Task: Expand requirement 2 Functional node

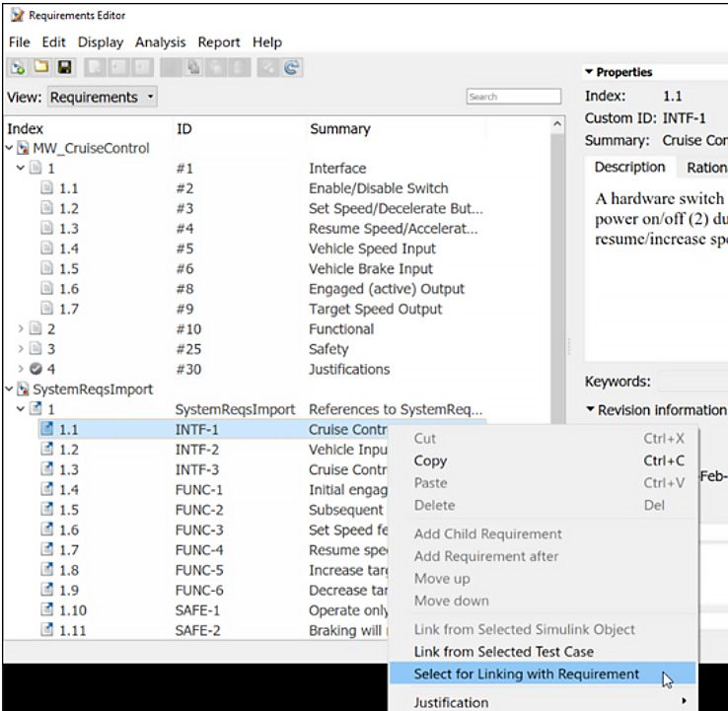Action: click(20, 329)
